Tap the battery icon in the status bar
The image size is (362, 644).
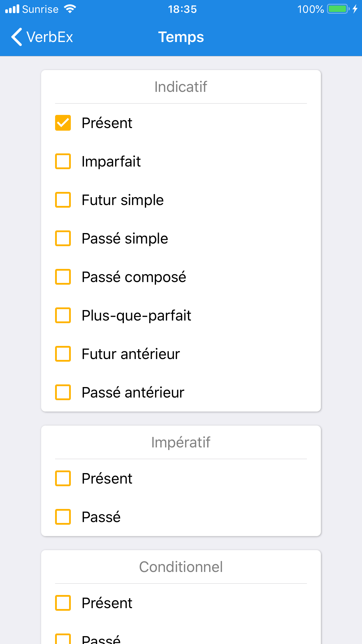338,9
